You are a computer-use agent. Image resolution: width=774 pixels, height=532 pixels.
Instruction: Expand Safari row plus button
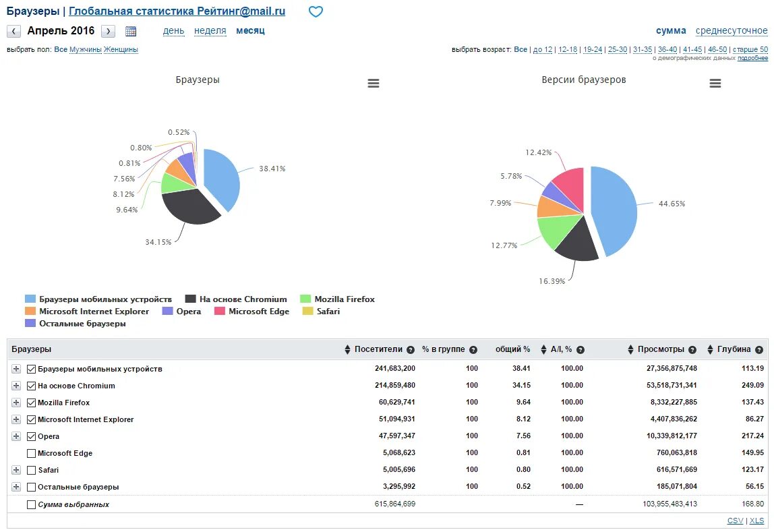click(16, 470)
